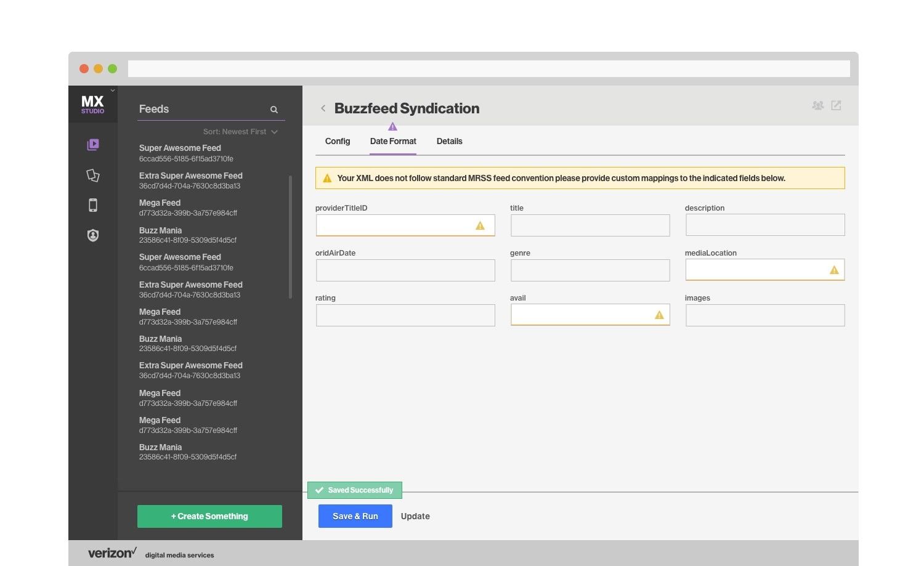Open the video feeds sidebar icon
This screenshot has height=566, width=924.
pos(93,145)
